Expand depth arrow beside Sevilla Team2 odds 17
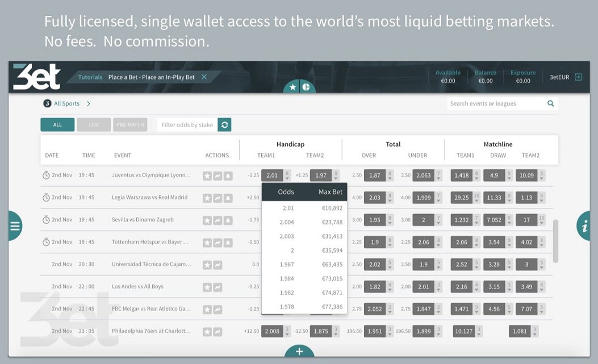 [x=542, y=219]
